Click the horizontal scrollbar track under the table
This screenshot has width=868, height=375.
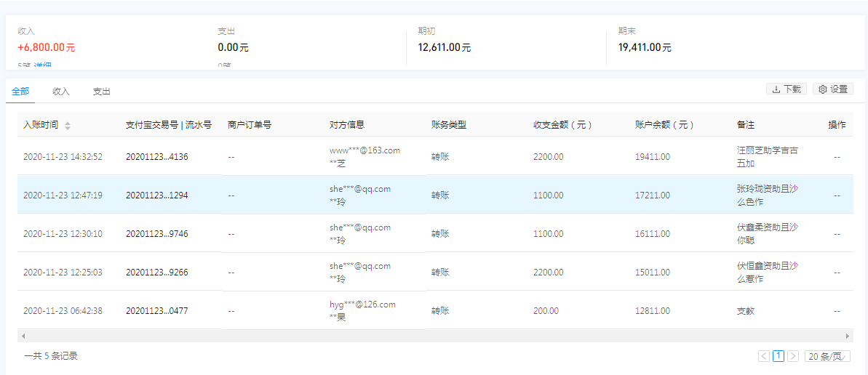coord(437,336)
